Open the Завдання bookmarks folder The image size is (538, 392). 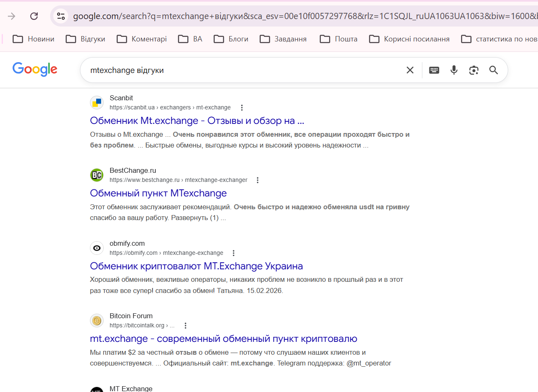point(283,39)
